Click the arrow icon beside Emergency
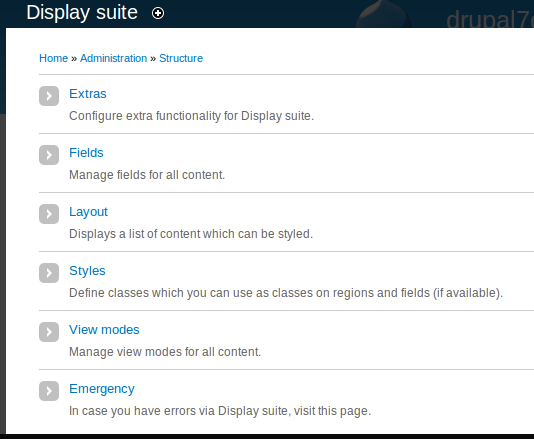Image resolution: width=534 pixels, height=439 pixels. pyautogui.click(x=49, y=391)
